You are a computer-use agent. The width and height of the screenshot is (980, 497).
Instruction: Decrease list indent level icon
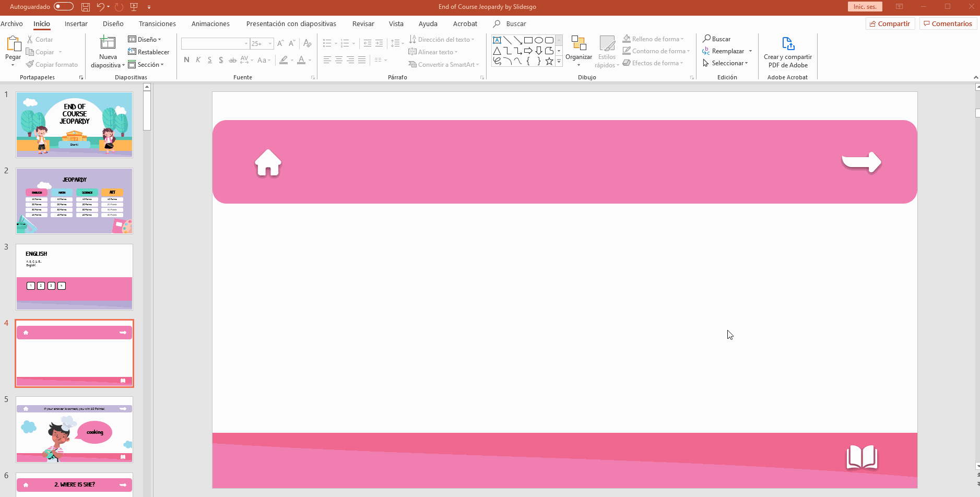tap(368, 43)
